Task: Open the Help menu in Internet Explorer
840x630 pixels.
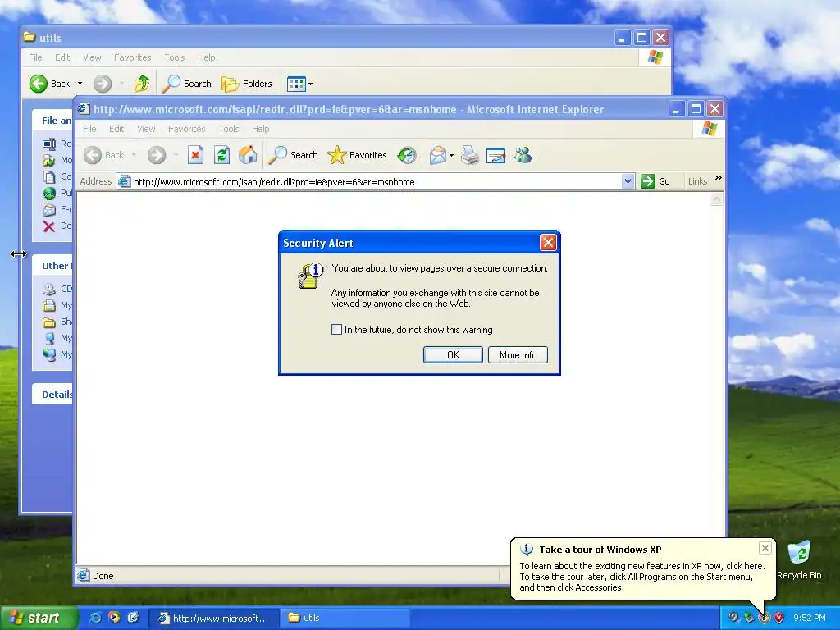Action: (x=260, y=129)
